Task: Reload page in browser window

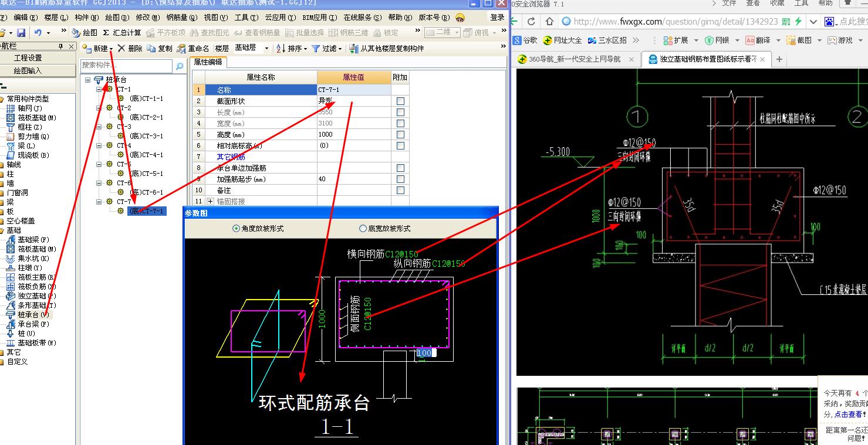Action: click(531, 22)
